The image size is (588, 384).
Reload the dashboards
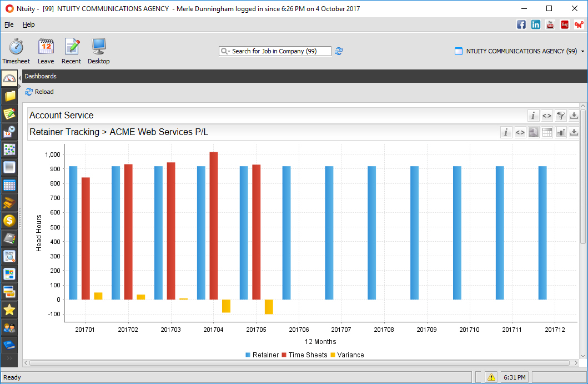point(39,92)
